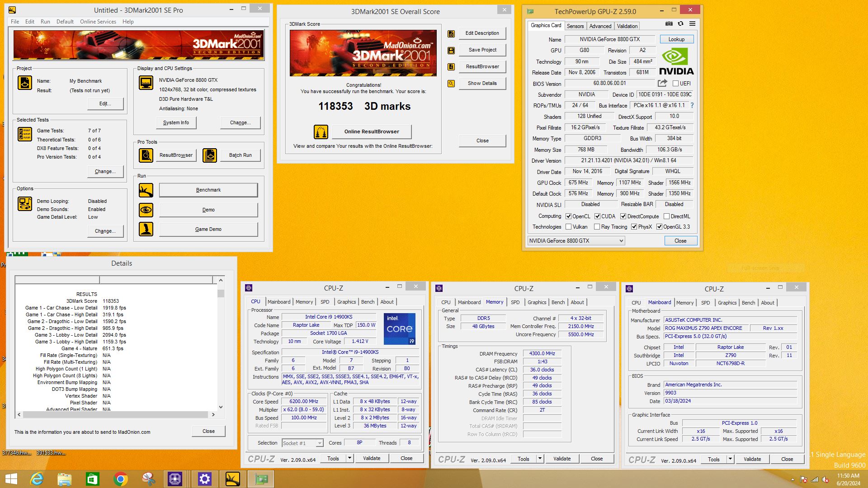This screenshot has height=488, width=868.
Task: Open the Tools dropdown arrow in the CPU tab window
Action: point(349,458)
